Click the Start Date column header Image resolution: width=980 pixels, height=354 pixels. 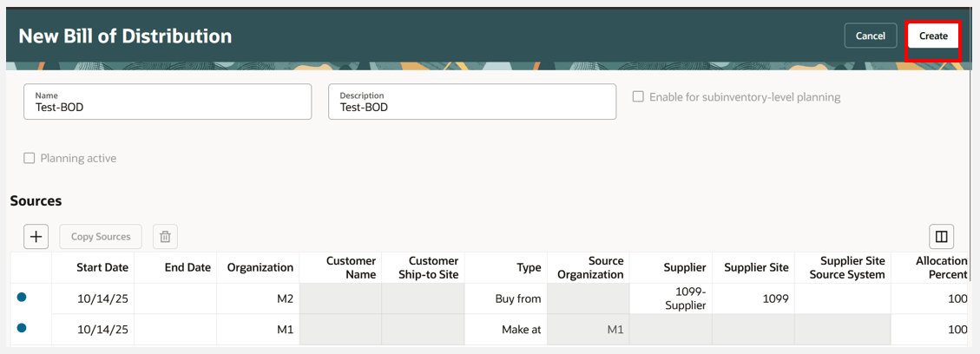click(101, 267)
